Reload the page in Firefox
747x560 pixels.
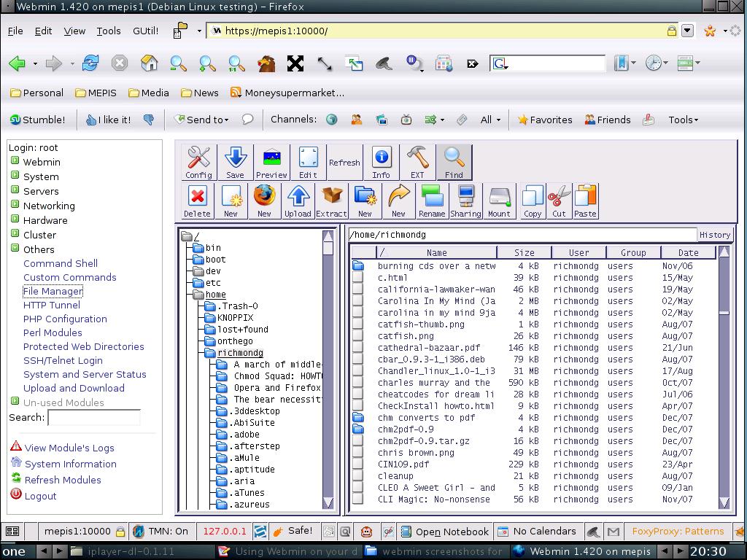pyautogui.click(x=90, y=63)
